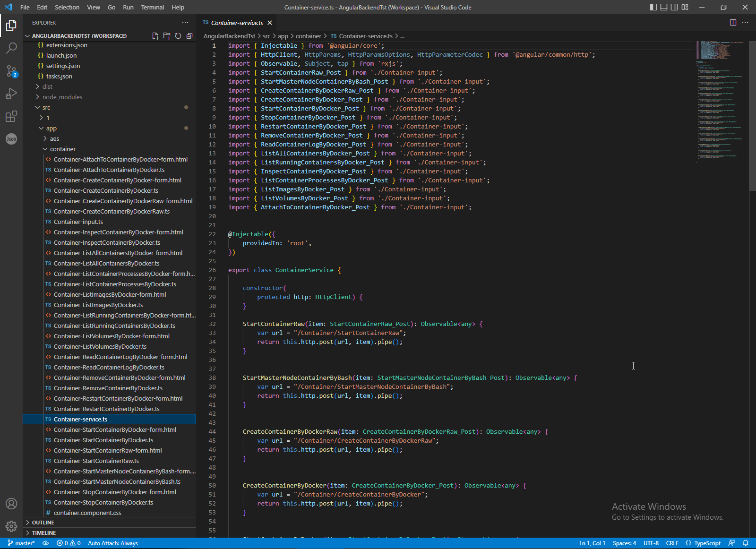Click the Accounts icon above settings gear

click(x=11, y=504)
